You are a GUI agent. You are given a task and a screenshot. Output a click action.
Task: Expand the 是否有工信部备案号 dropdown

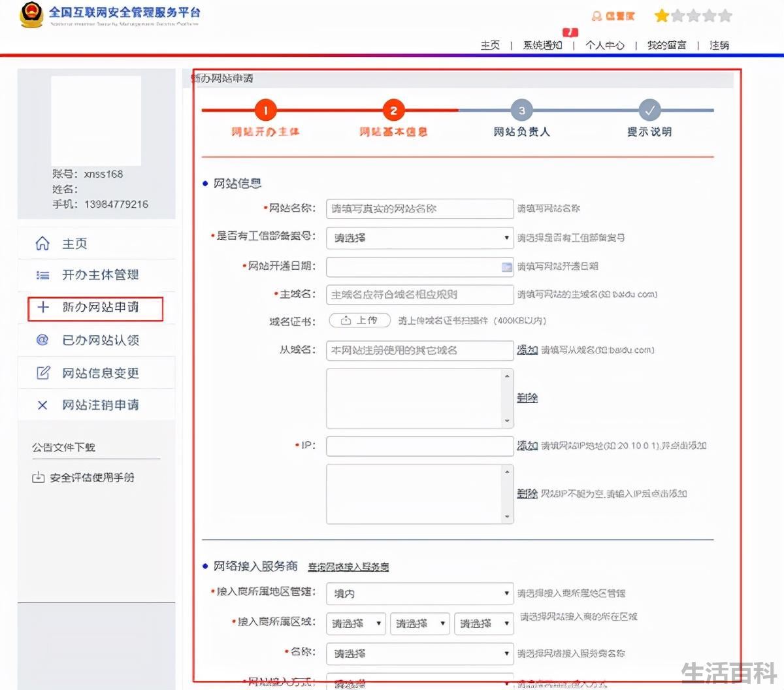point(419,238)
